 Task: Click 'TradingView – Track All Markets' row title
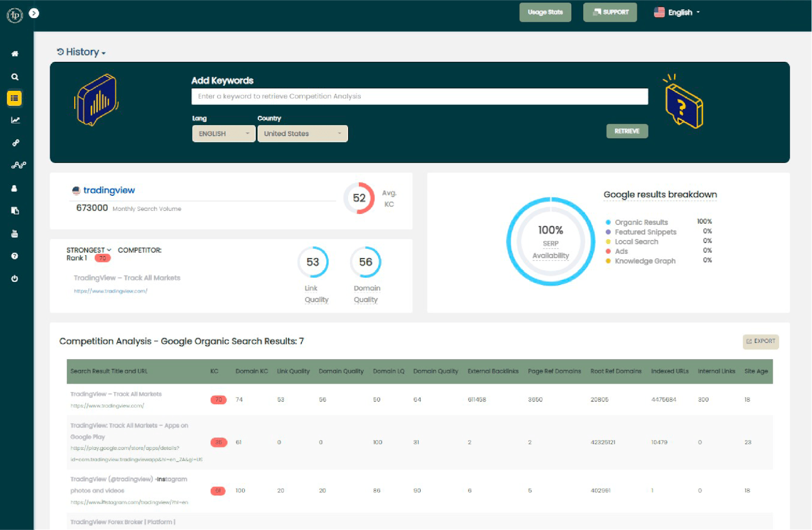pyautogui.click(x=116, y=394)
